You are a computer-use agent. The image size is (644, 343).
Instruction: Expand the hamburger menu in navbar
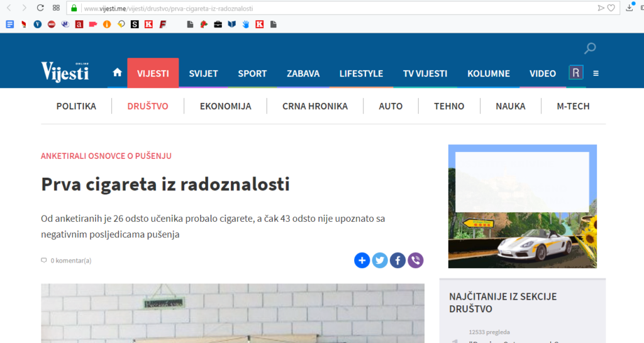click(x=596, y=73)
